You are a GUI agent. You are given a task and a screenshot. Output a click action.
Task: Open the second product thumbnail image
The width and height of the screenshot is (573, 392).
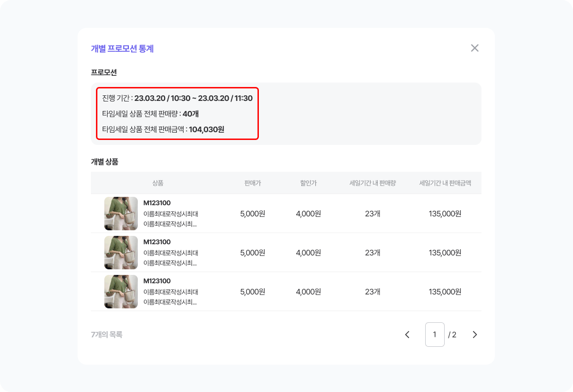tap(121, 252)
